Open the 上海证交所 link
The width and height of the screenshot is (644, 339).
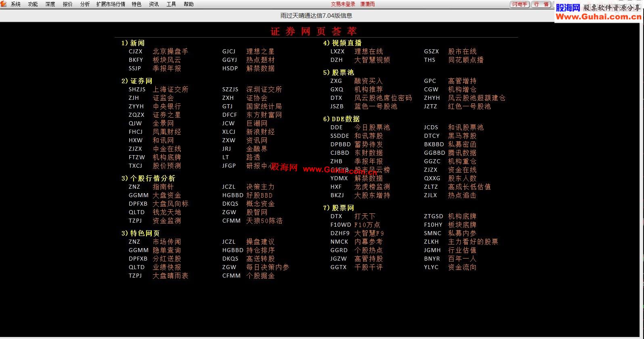click(171, 89)
